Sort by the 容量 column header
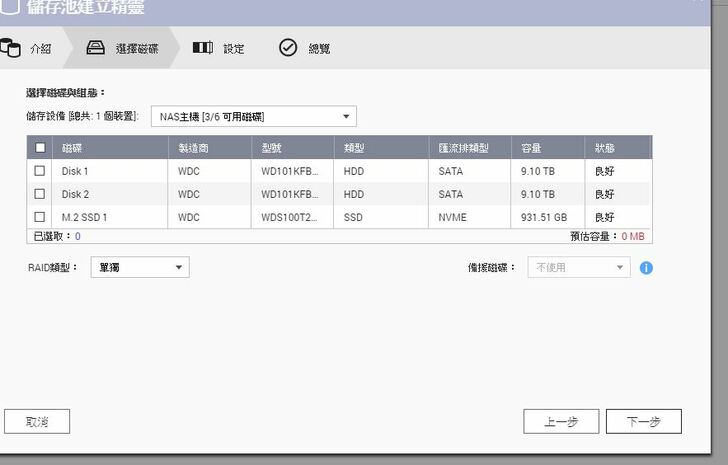Screen dimensions: 728x465 tap(531, 148)
